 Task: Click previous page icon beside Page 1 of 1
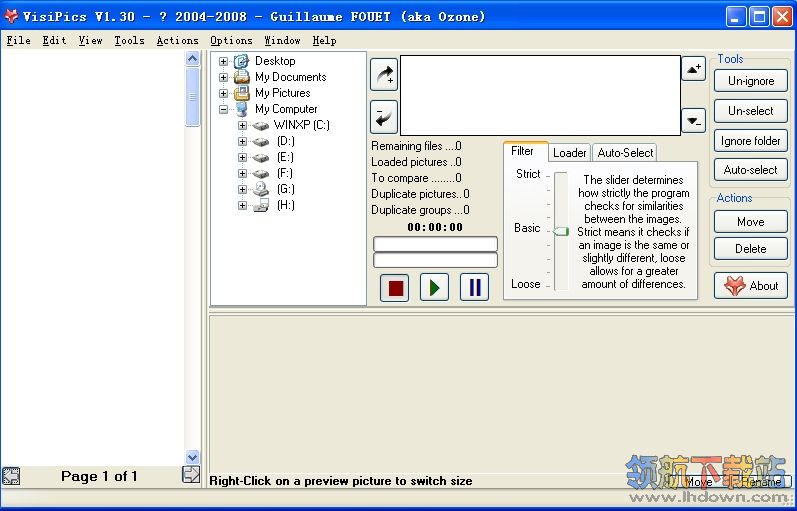tap(11, 476)
